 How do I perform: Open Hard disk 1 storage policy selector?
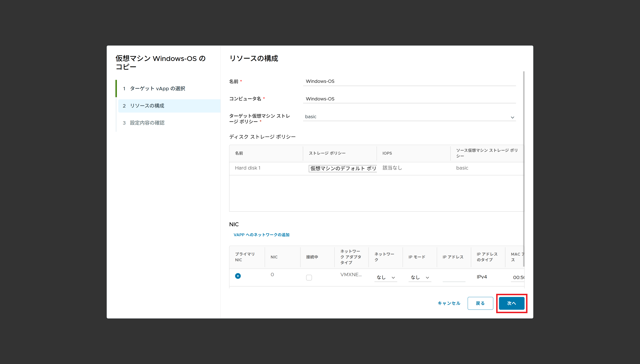click(343, 168)
